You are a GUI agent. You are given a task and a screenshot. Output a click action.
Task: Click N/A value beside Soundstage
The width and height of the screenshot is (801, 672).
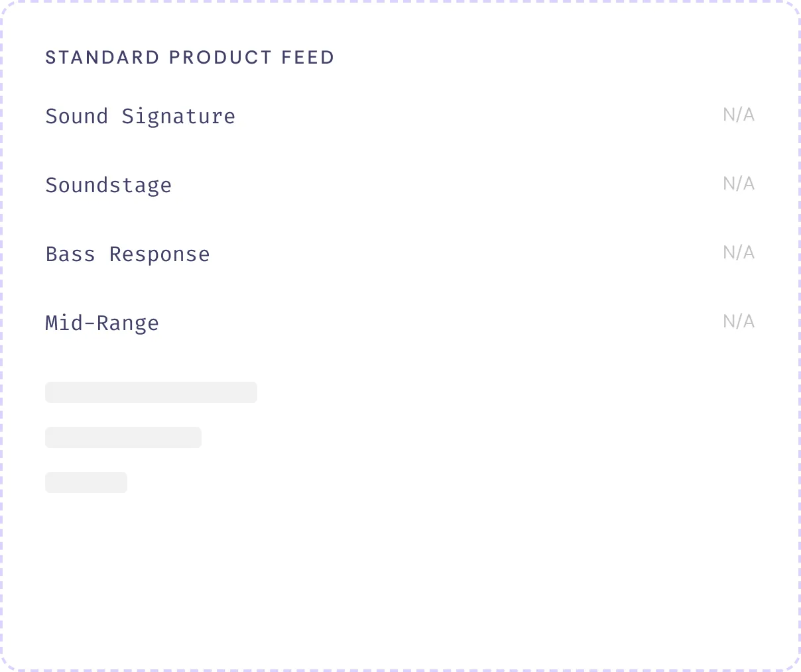pos(738,184)
